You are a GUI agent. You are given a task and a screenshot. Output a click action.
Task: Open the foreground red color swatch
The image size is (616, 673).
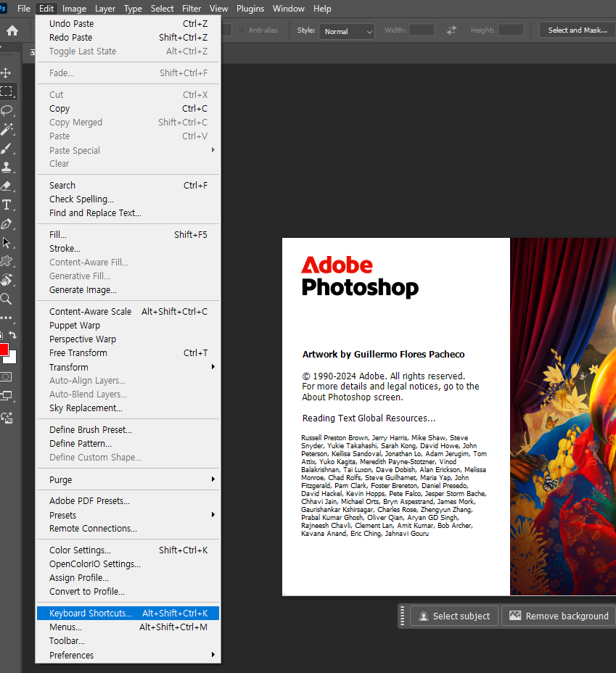click(x=4, y=350)
